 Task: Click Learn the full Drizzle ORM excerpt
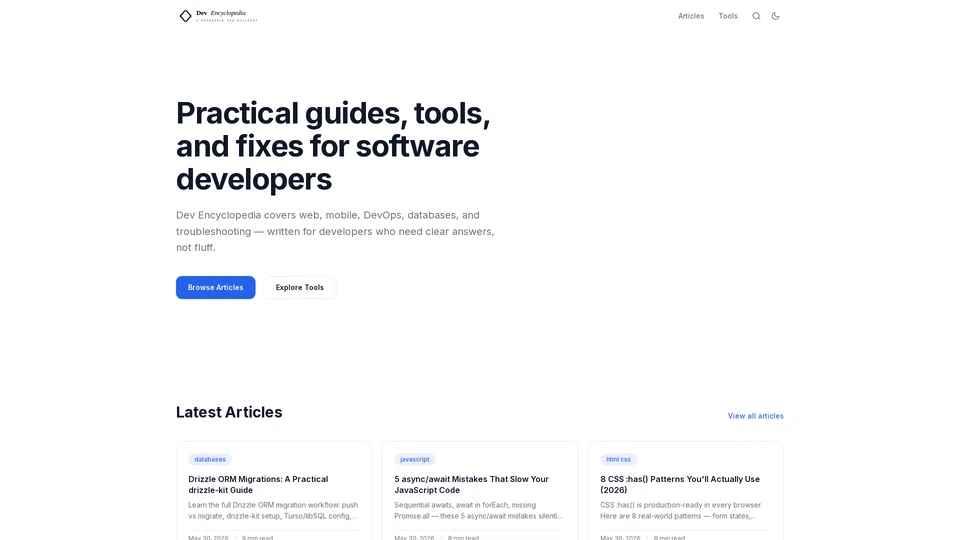(273, 511)
